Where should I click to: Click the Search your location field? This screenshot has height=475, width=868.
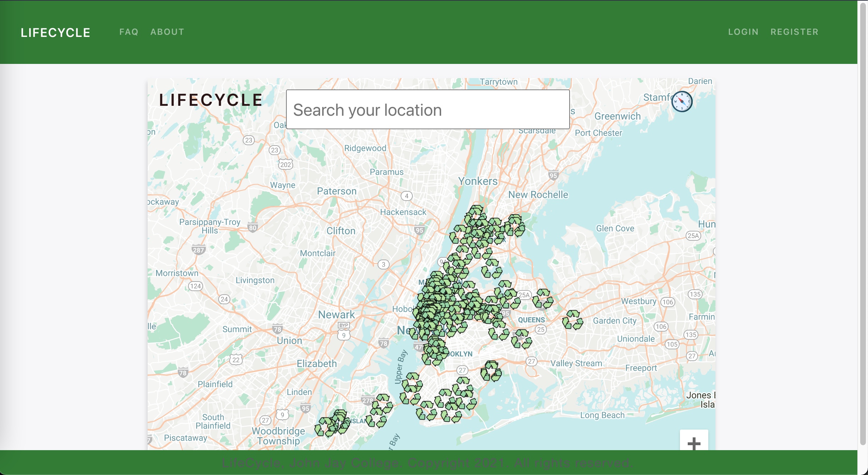pyautogui.click(x=427, y=109)
